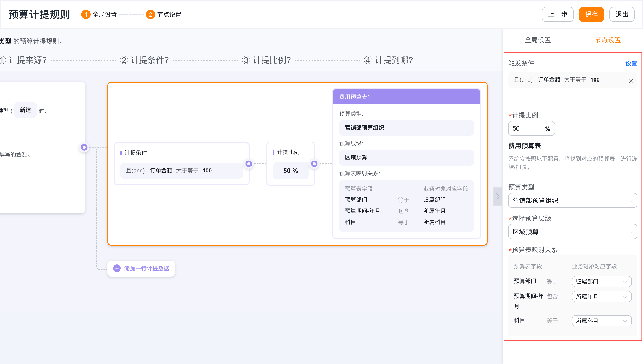
Task: Click the connector node right of 计提比例 card
Action: [314, 164]
